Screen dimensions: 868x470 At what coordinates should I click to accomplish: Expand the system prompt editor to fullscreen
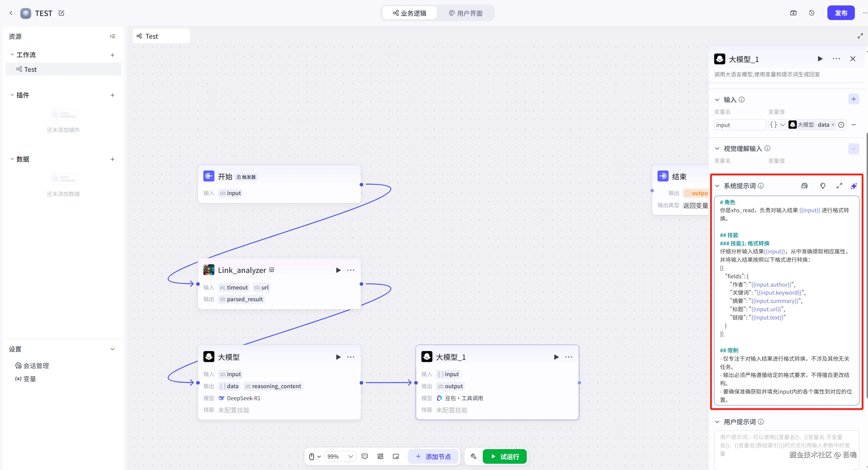[x=839, y=186]
